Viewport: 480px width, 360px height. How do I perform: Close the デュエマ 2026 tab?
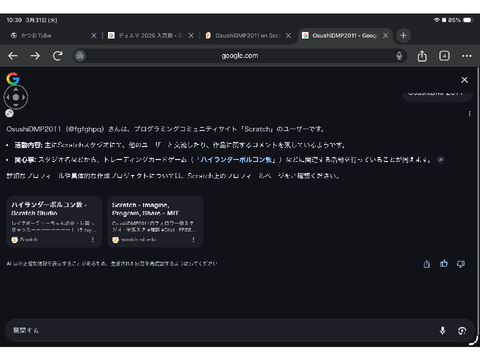191,35
